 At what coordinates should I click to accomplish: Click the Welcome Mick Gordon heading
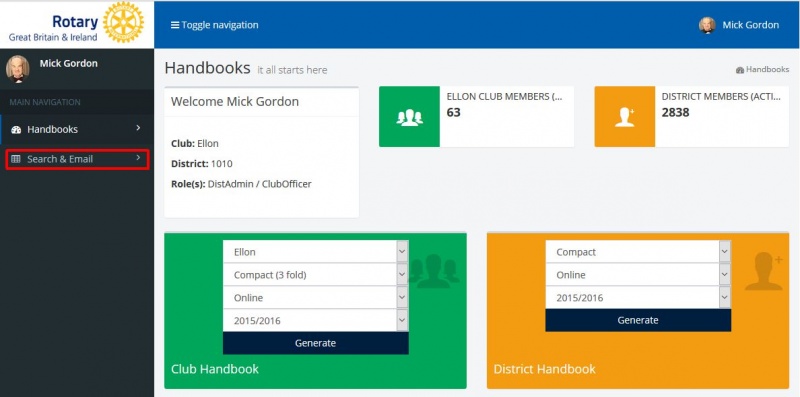pos(235,102)
